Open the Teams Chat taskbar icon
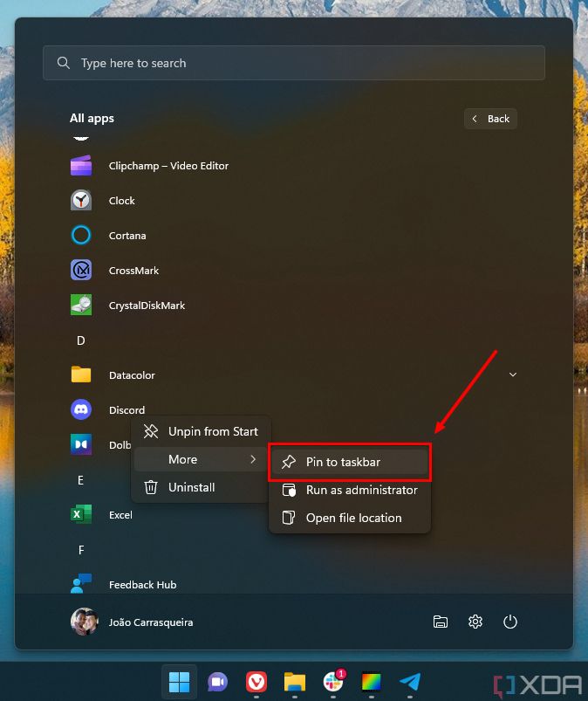The height and width of the screenshot is (701, 588). coord(217,682)
